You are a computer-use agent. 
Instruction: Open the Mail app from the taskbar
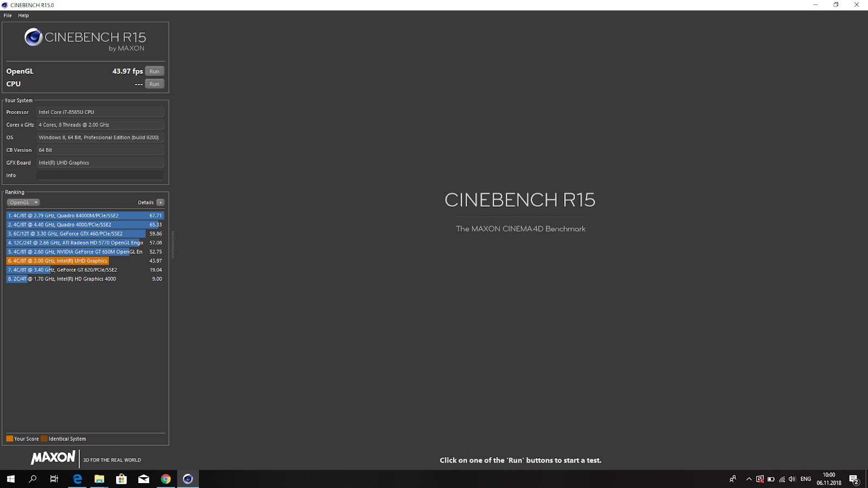(144, 479)
